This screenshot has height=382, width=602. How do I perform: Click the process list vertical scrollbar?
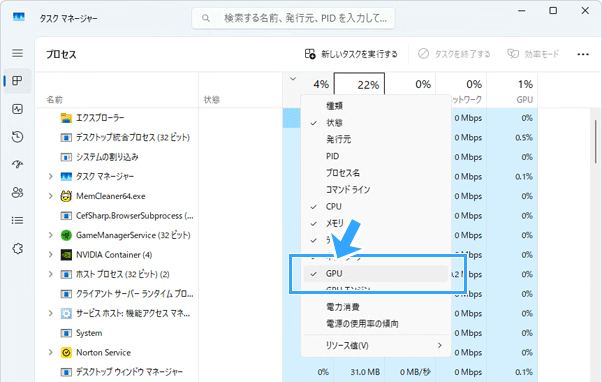coord(595,142)
